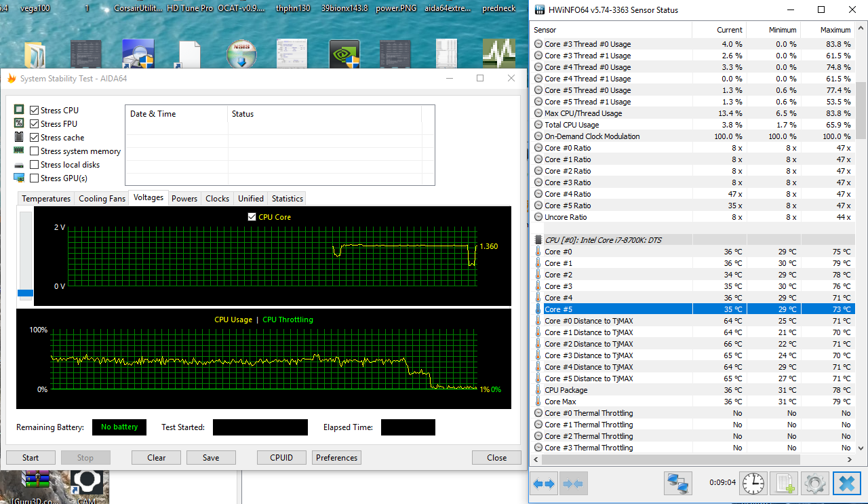This screenshot has height=504, width=868.
Task: Click the Close button in AIDA64
Action: (497, 457)
